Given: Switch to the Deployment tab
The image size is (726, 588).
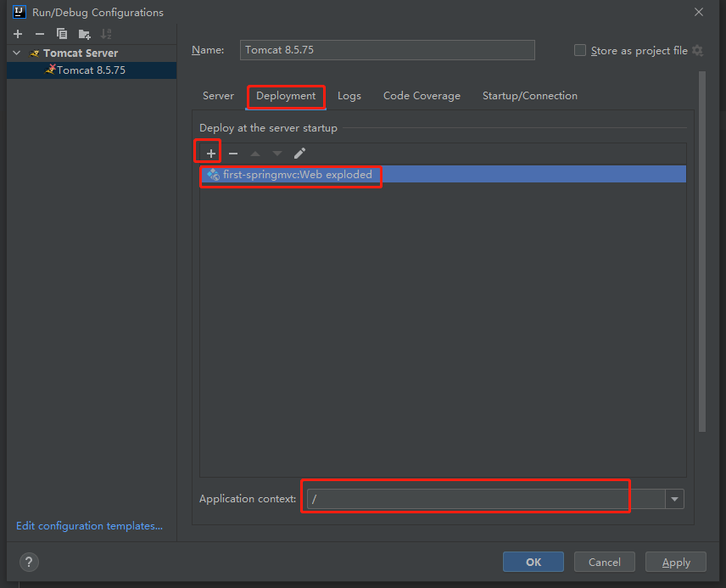Looking at the screenshot, I should (x=286, y=96).
